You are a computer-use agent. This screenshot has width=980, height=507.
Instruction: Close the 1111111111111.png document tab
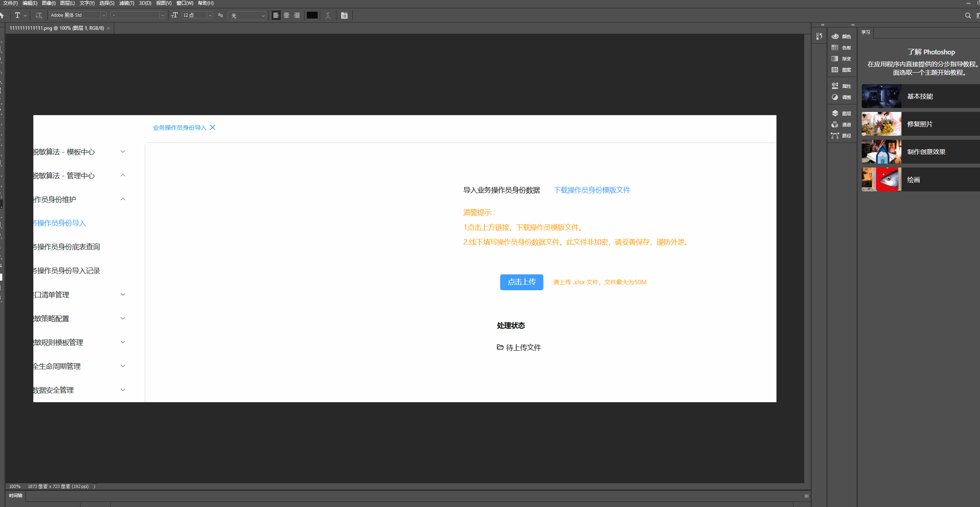coord(108,28)
